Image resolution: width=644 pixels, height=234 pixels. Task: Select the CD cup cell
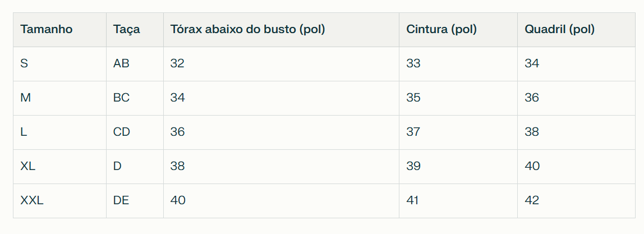click(x=122, y=132)
